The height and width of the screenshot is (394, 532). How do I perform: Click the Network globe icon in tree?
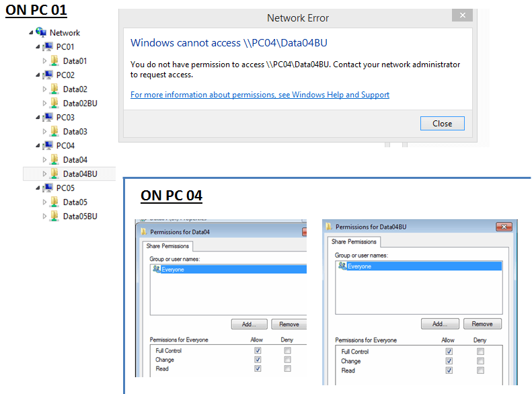(x=41, y=32)
